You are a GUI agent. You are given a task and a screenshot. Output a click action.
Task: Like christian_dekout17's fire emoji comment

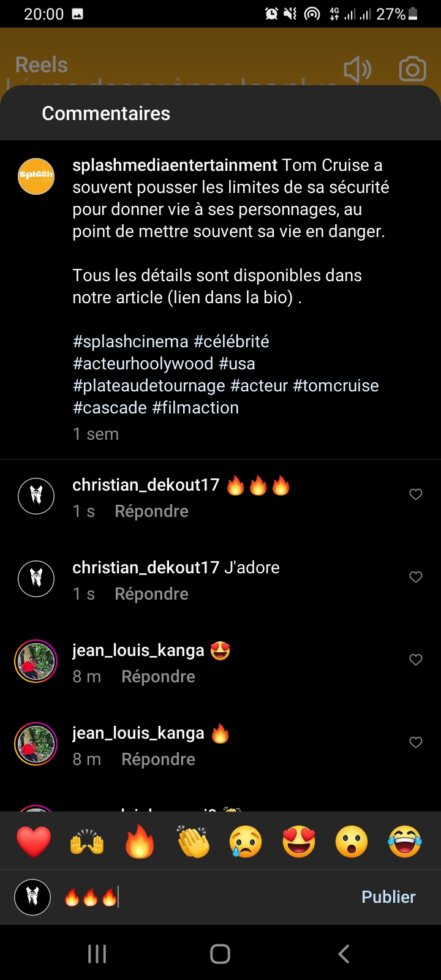[x=416, y=494]
